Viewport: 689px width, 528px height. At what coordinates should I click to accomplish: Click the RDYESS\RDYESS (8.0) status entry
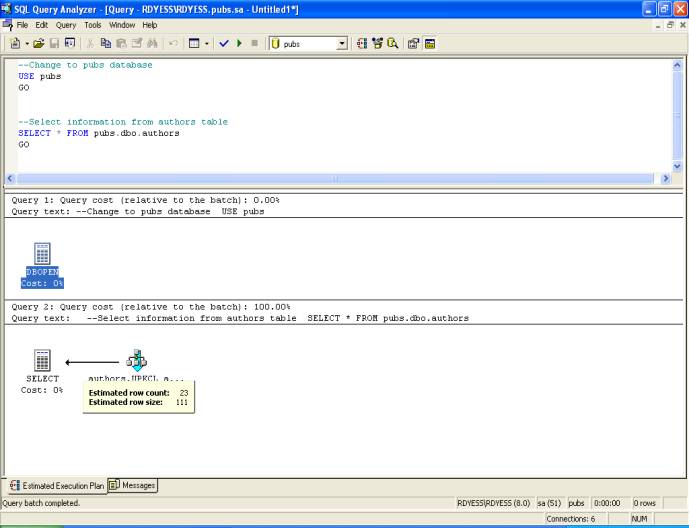tap(493, 503)
